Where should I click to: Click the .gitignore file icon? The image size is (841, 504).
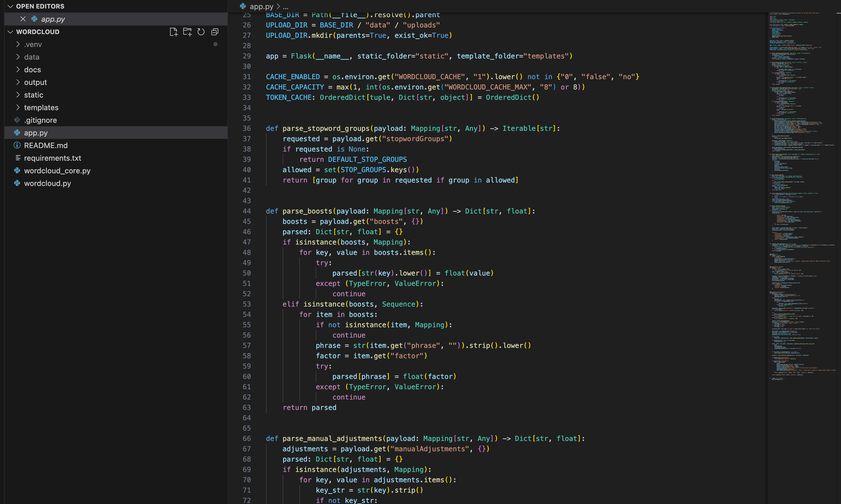tap(17, 120)
